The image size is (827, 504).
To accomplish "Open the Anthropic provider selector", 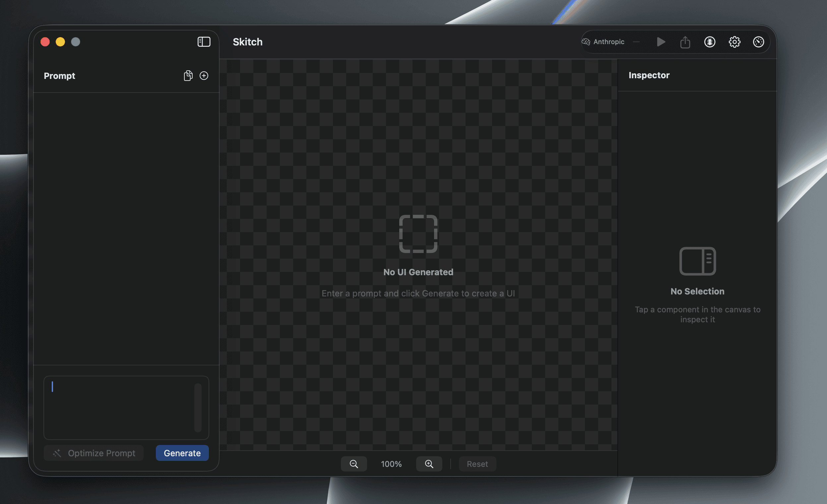I will [604, 42].
